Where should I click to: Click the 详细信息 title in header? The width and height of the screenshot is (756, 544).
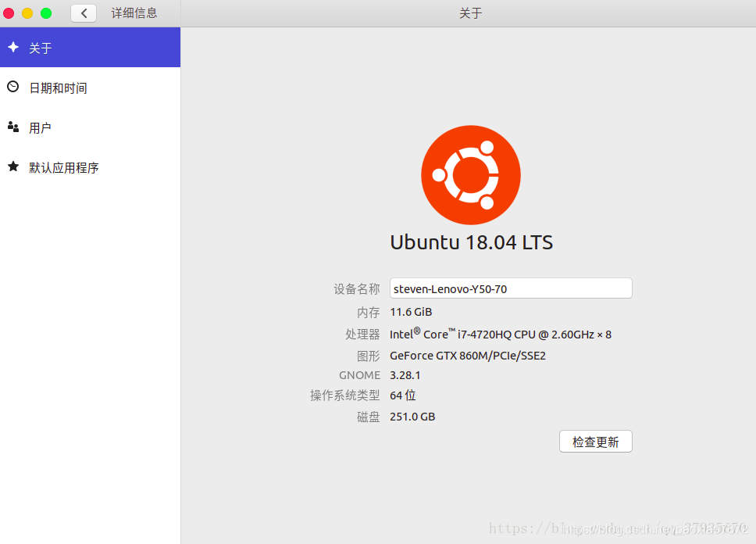click(134, 13)
